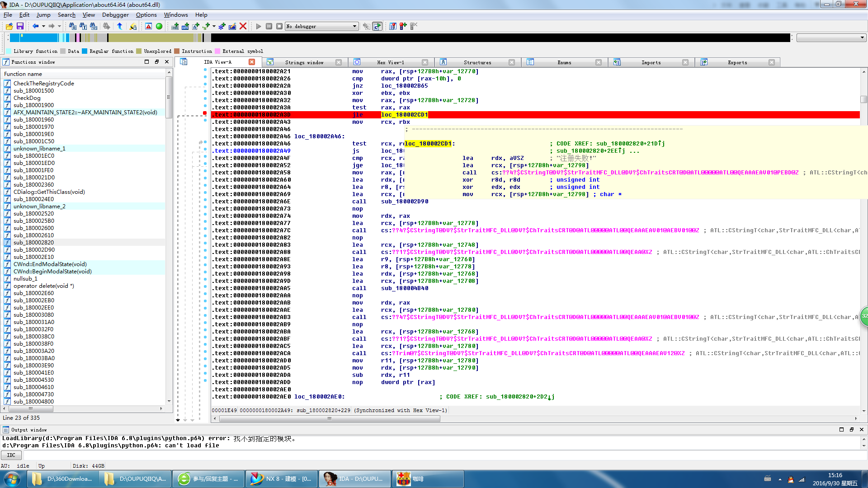Open the D:\360Downloa... folder taskbar item

pyautogui.click(x=63, y=479)
